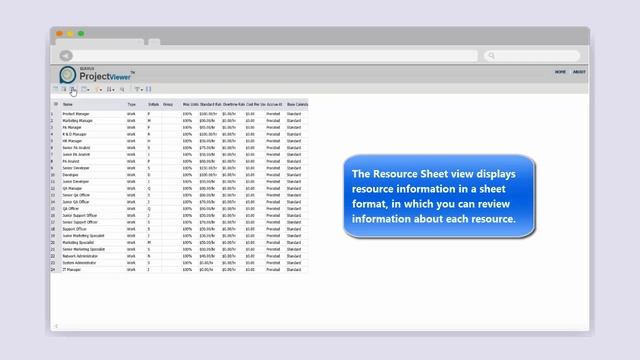Select the QA Manager resource name

click(x=72, y=189)
